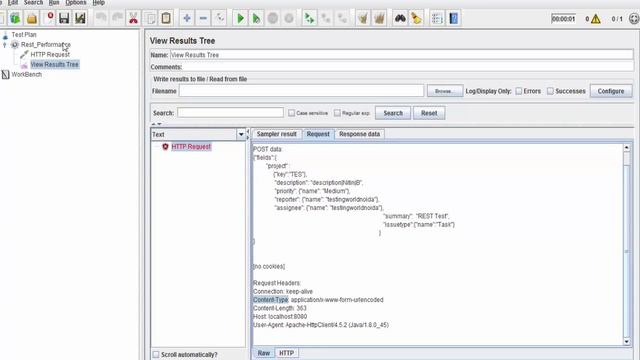
Task: Open the Templates toolbar icon
Action: pyautogui.click(x=15, y=18)
